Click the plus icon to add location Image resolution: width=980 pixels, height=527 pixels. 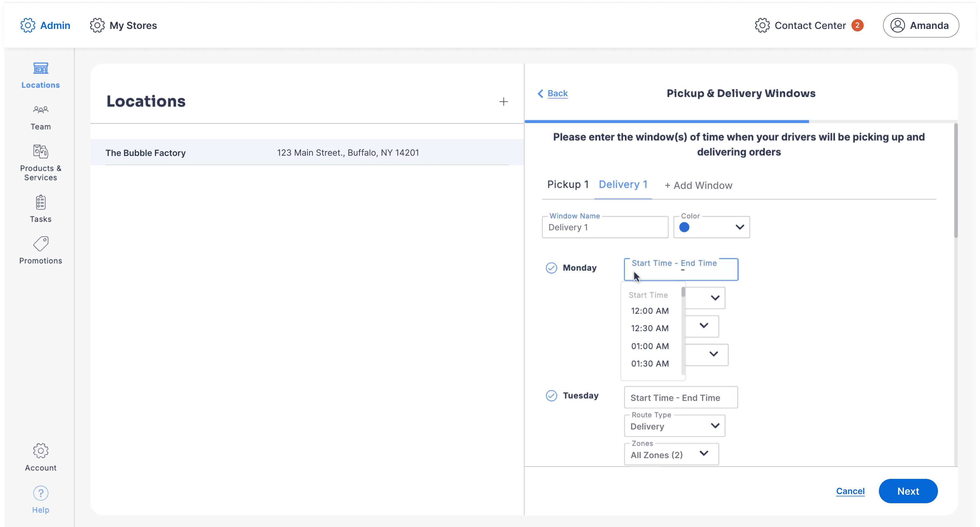click(x=503, y=102)
